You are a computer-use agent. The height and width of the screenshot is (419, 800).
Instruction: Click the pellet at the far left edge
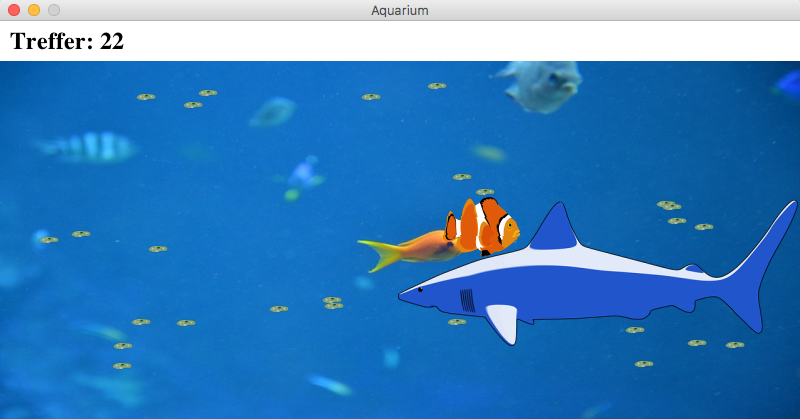[49, 240]
